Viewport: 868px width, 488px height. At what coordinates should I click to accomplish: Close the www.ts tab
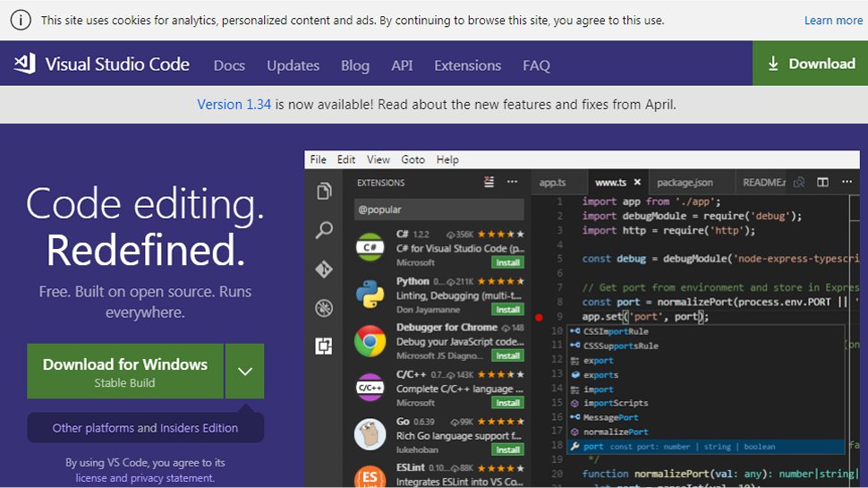pyautogui.click(x=637, y=182)
